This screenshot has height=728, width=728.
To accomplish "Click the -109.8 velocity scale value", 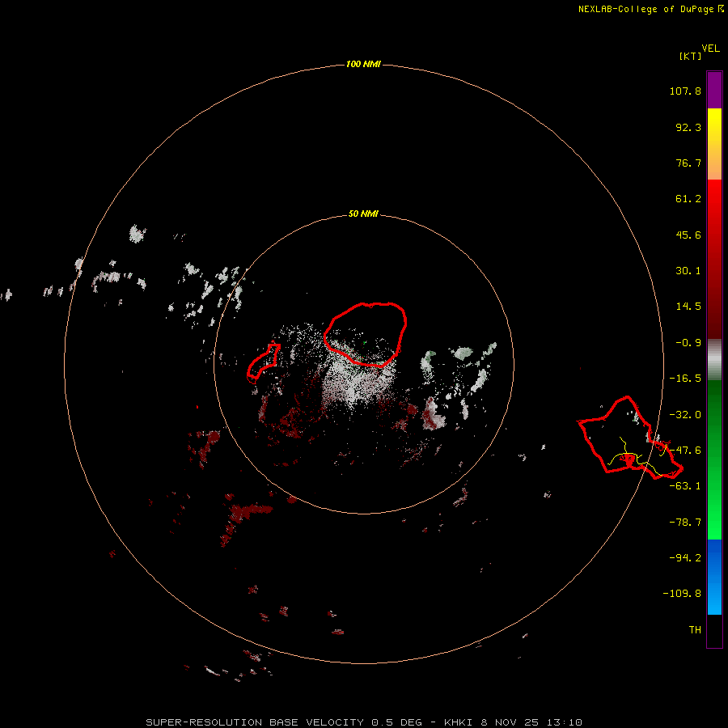I will (682, 594).
